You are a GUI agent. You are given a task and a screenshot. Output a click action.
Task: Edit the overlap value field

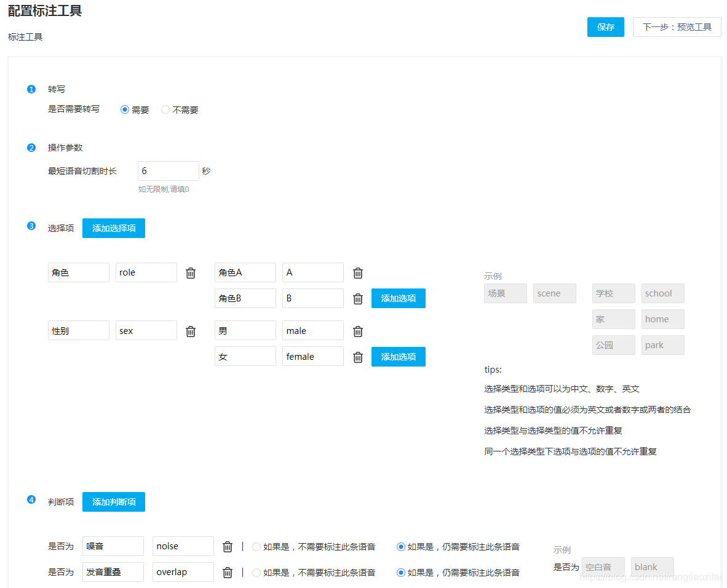point(183,572)
